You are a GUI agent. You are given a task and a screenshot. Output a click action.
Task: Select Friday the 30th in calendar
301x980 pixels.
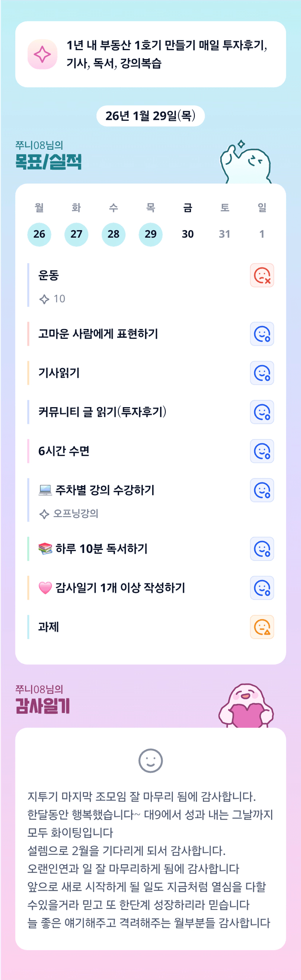[187, 234]
